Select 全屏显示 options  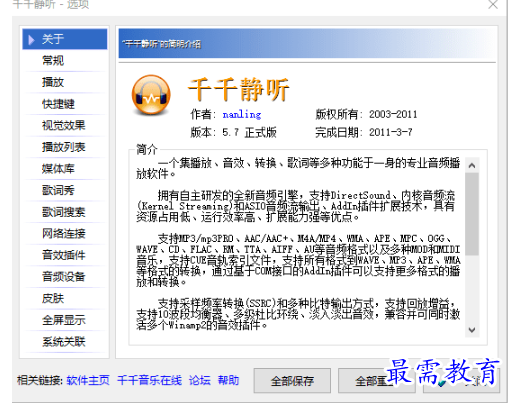65,320
